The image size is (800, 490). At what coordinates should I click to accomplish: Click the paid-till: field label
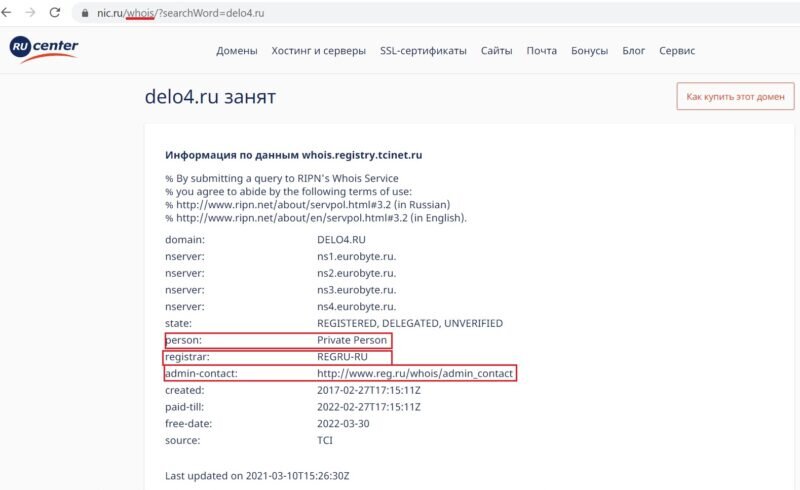point(184,407)
